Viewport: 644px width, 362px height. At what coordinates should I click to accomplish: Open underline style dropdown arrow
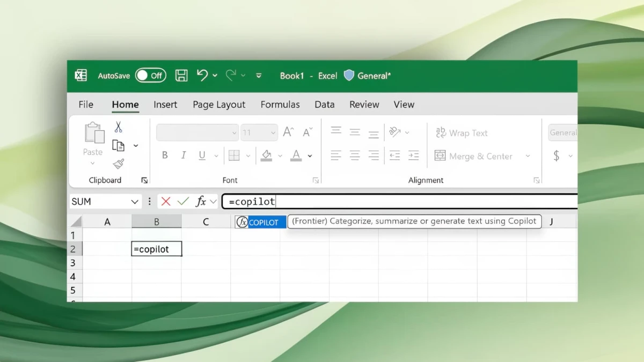(x=216, y=156)
